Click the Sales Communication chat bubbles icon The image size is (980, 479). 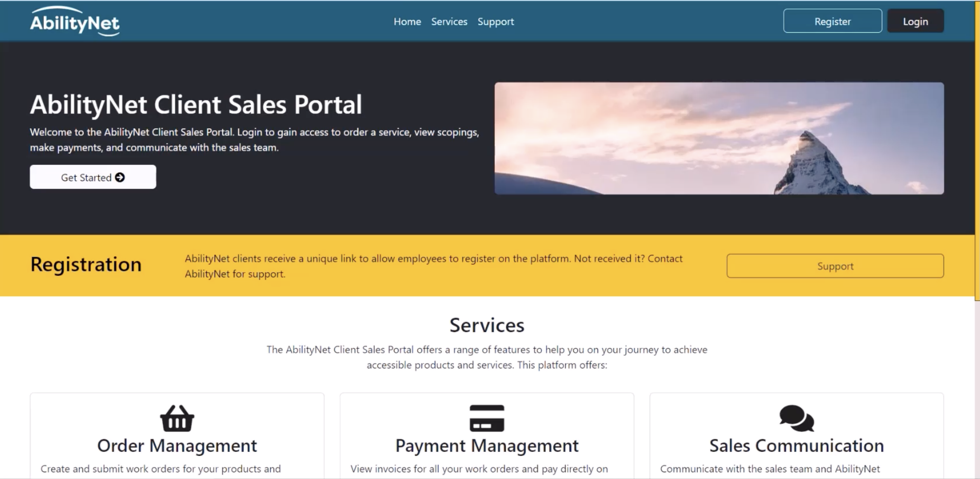(796, 418)
